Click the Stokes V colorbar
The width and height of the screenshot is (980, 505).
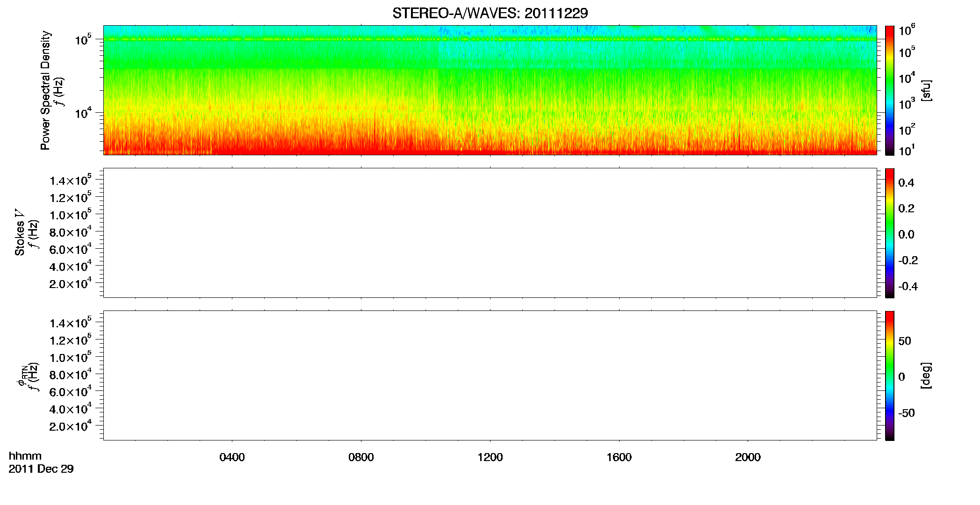[x=890, y=233]
